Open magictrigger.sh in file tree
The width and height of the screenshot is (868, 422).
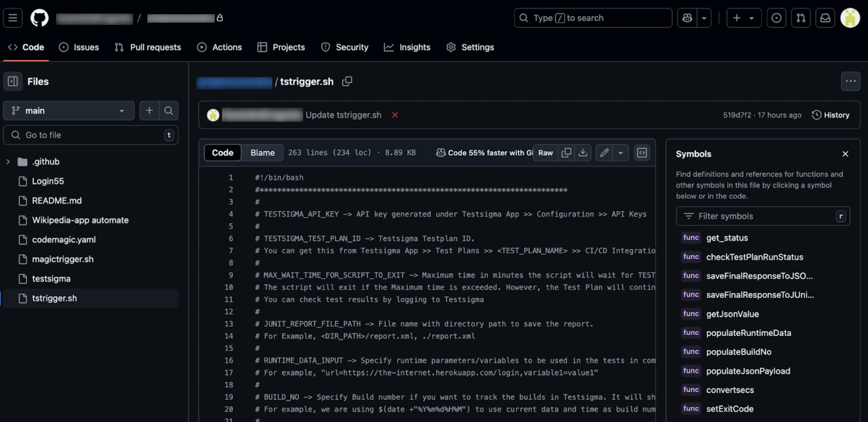(63, 259)
